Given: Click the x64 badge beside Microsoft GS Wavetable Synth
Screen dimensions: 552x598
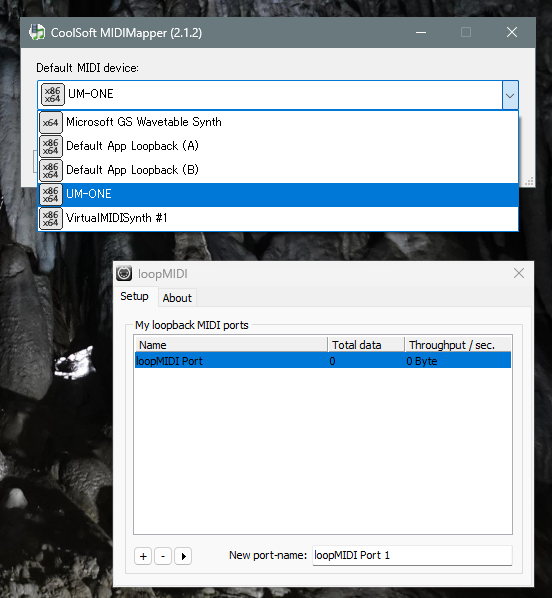Looking at the screenshot, I should pos(51,123).
